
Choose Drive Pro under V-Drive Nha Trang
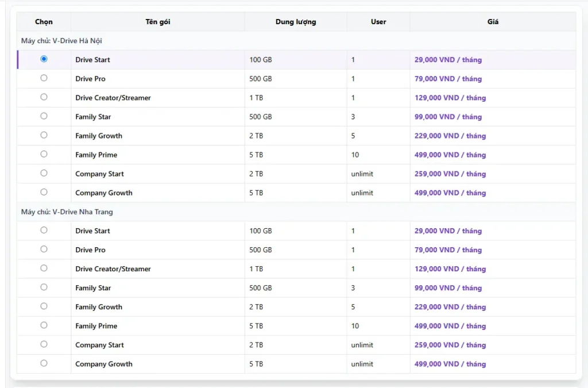(44, 249)
